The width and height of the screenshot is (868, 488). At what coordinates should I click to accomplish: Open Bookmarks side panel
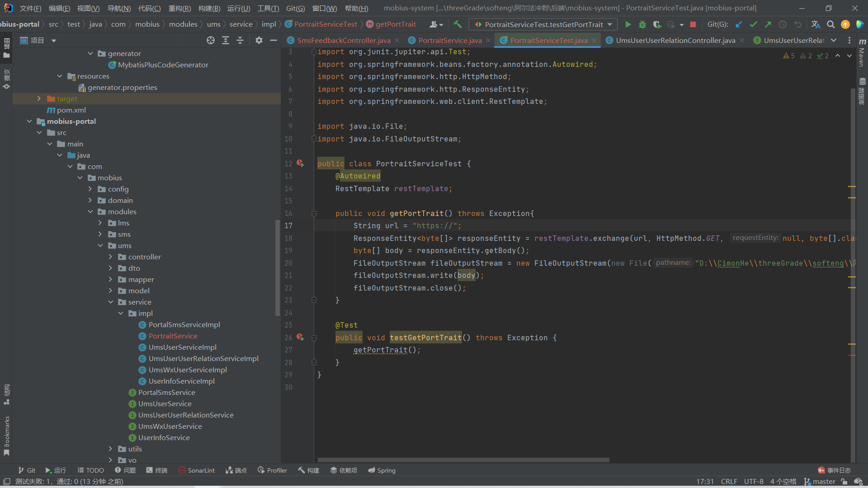point(6,435)
